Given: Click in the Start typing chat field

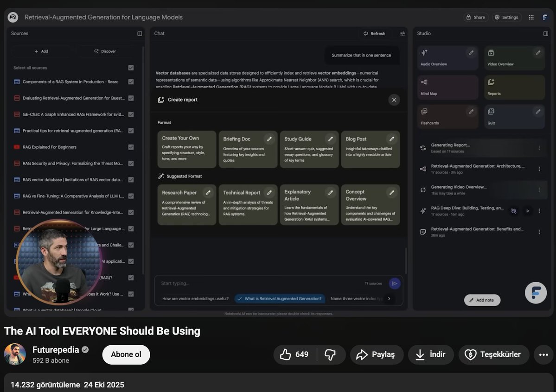Looking at the screenshot, I should click(x=261, y=284).
